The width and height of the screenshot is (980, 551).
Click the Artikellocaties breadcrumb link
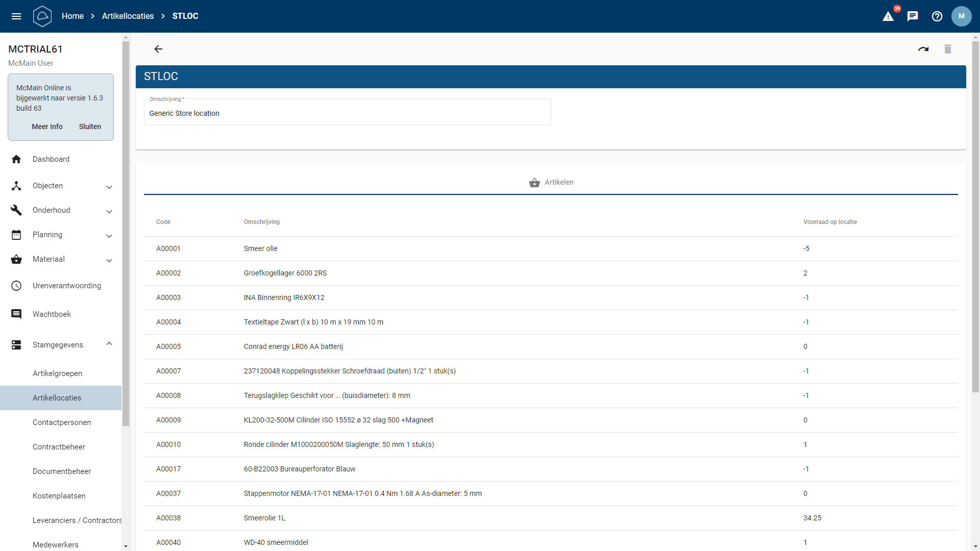[128, 16]
